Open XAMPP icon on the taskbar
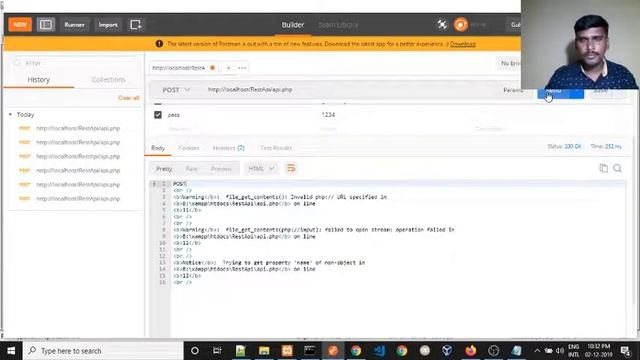Image resolution: width=640 pixels, height=360 pixels. [287, 351]
